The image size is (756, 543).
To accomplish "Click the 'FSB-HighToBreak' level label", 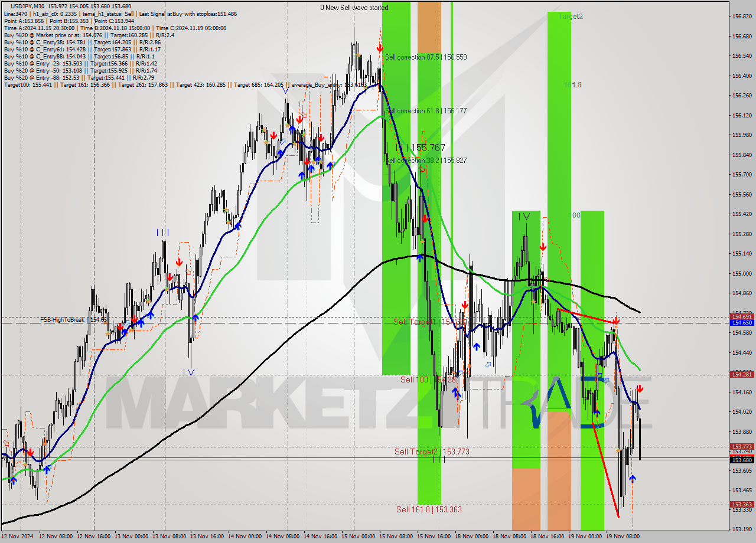I will (73, 319).
